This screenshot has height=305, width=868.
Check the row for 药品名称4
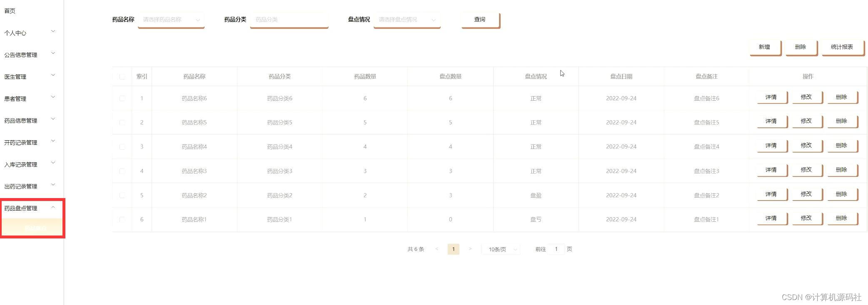pos(122,146)
